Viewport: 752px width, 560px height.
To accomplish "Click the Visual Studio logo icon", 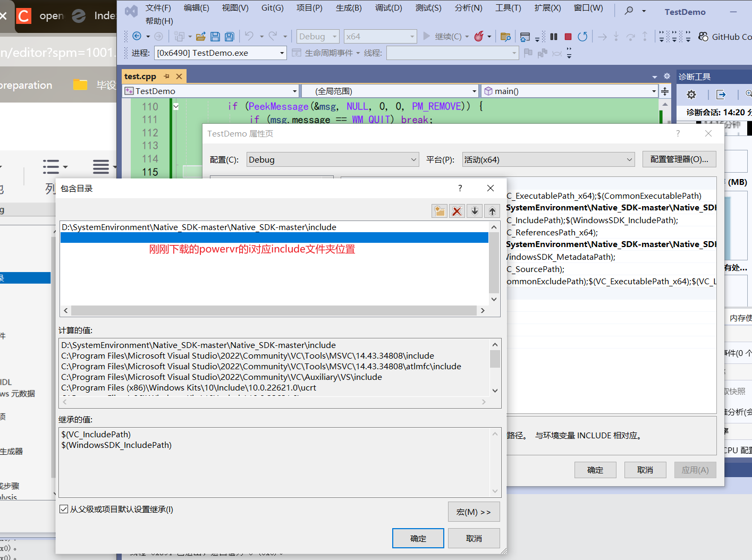I will pyautogui.click(x=131, y=11).
